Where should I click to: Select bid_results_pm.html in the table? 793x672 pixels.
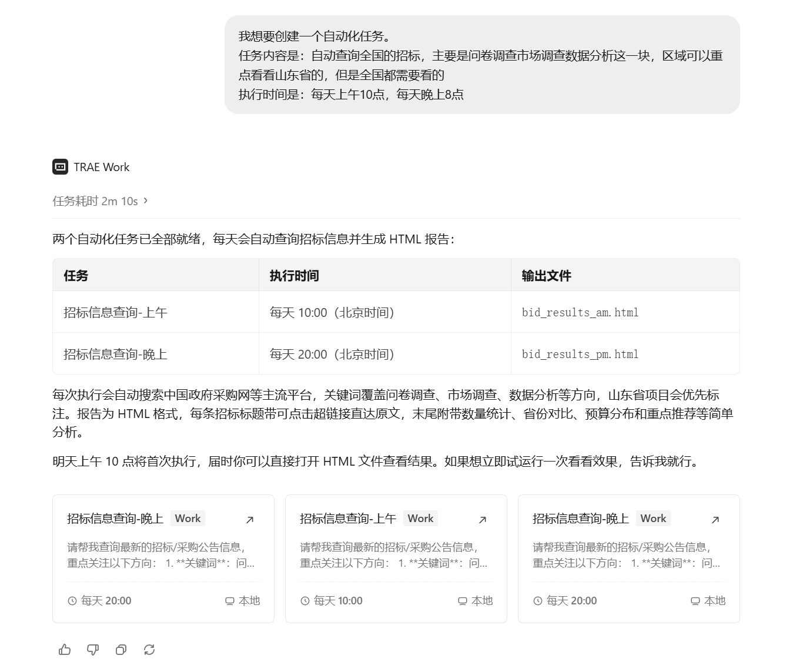pyautogui.click(x=580, y=354)
